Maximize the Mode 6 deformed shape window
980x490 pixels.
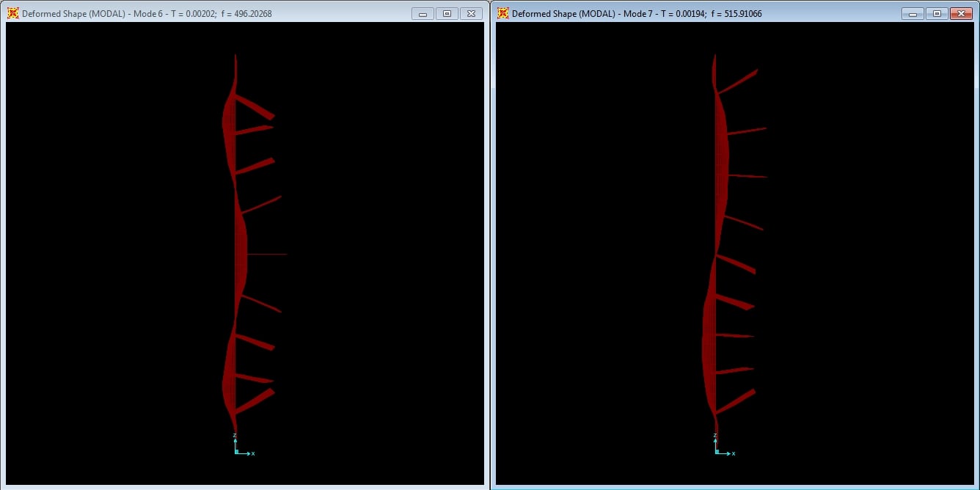447,13
